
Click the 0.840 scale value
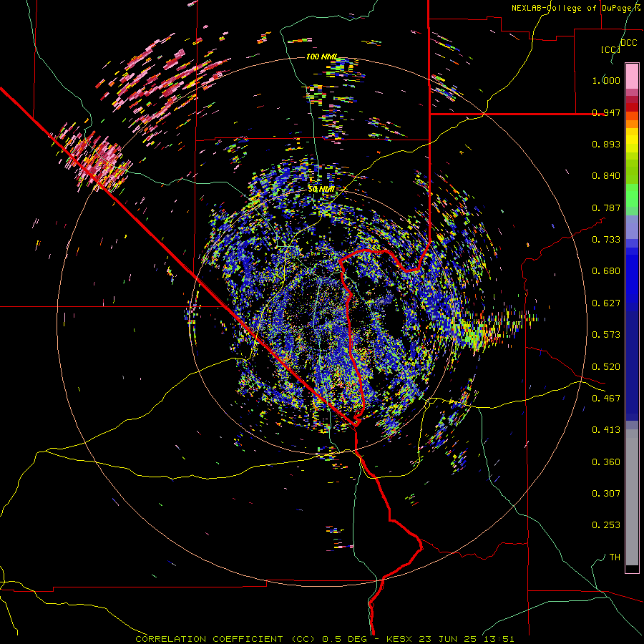(606, 176)
